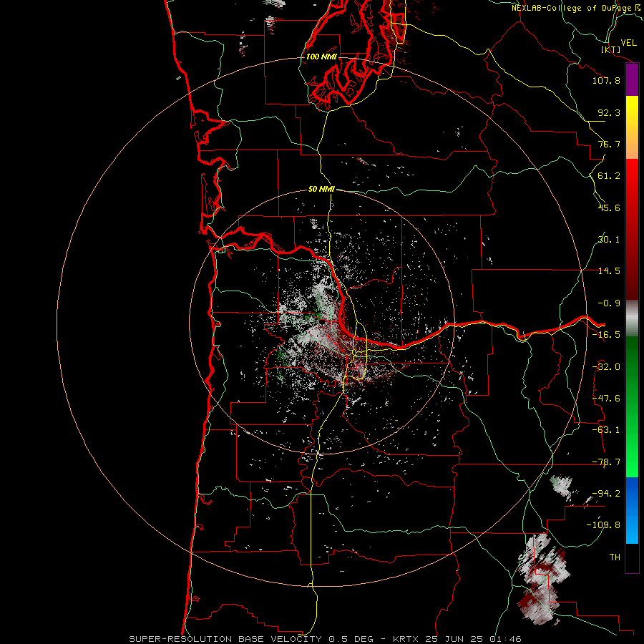Select the -63.1 velocity scale value
The width and height of the screenshot is (644, 644).
pos(606,430)
